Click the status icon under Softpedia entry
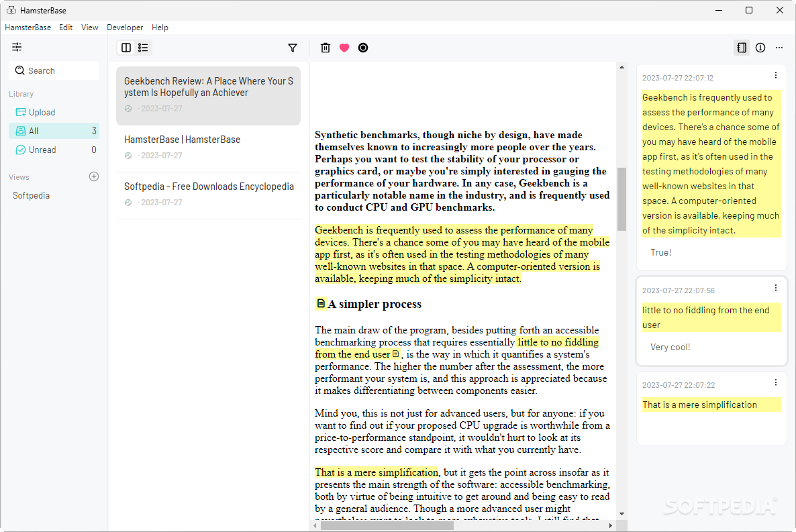This screenshot has width=796, height=532. [x=128, y=203]
